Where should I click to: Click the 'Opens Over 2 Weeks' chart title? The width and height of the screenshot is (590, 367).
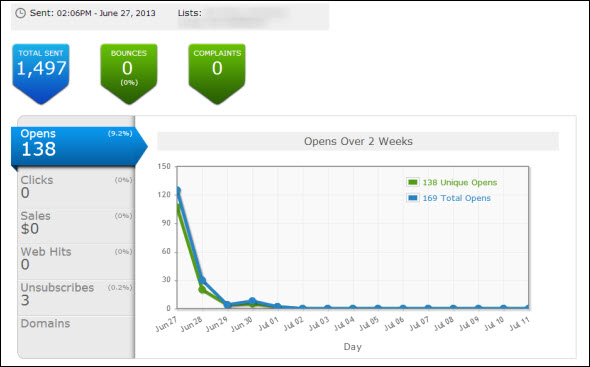[x=358, y=142]
